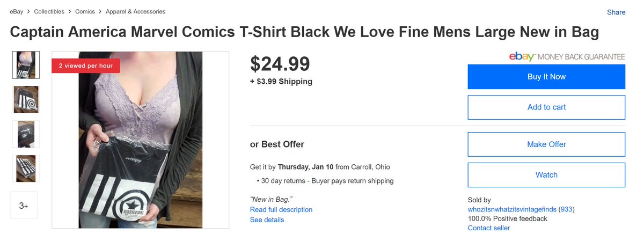Show more photos via the 3+ box

[x=24, y=205]
